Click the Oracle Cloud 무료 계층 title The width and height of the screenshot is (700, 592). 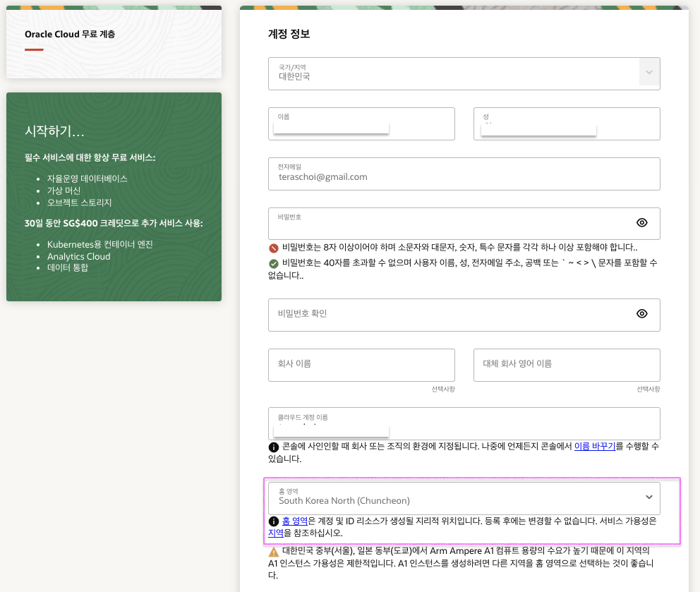pyautogui.click(x=70, y=35)
